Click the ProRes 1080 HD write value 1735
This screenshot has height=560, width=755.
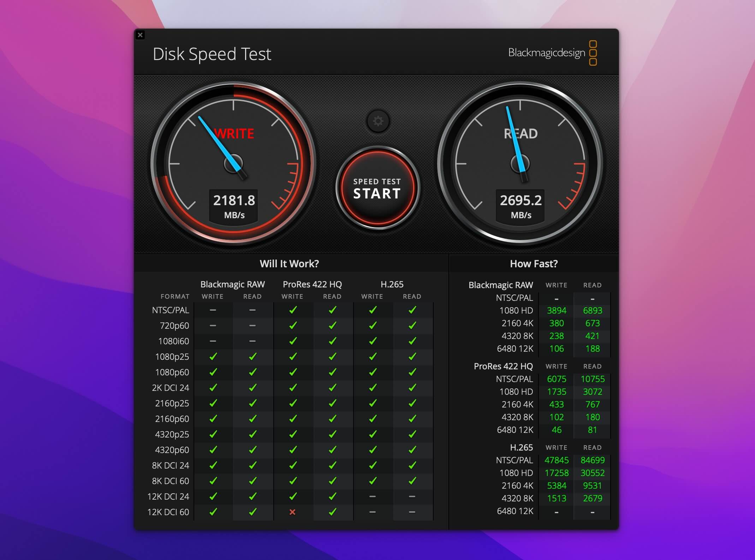click(557, 392)
